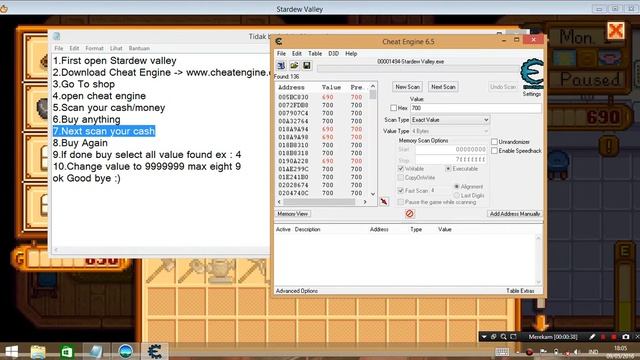Open the Windows Start menu

[11, 351]
